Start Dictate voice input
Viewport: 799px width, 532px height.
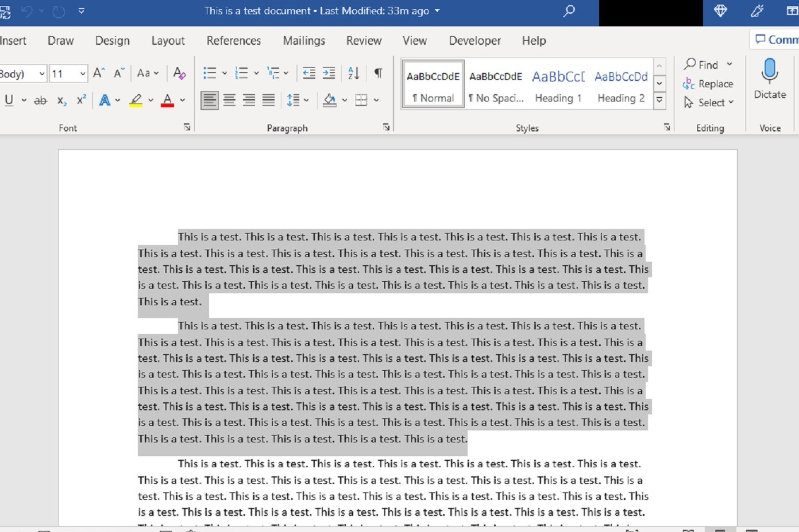pos(770,79)
